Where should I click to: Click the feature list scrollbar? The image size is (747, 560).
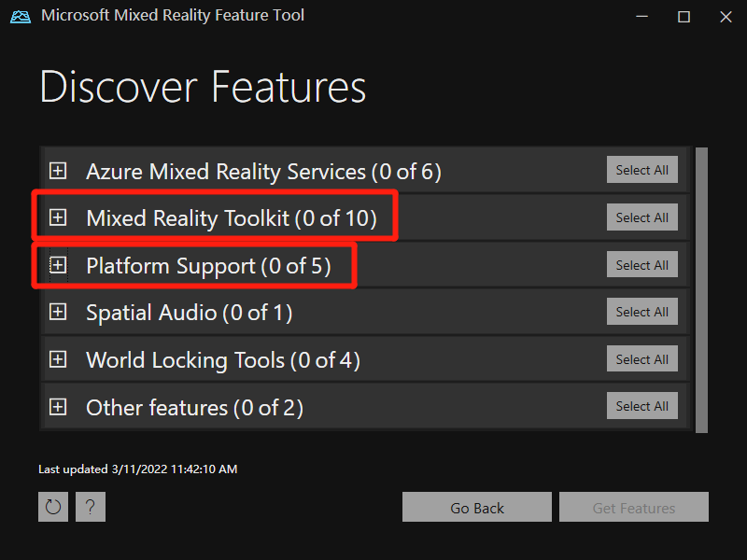701,290
